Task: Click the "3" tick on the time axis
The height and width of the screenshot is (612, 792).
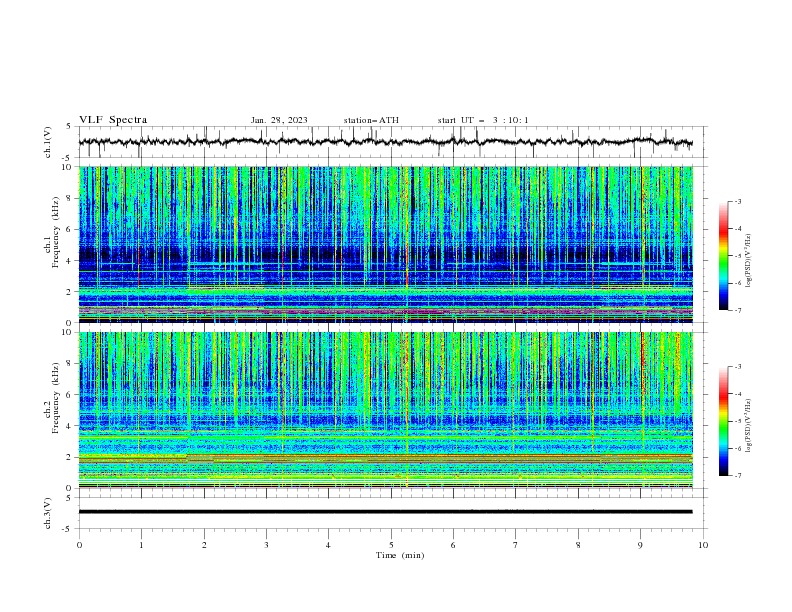Action: 266,545
